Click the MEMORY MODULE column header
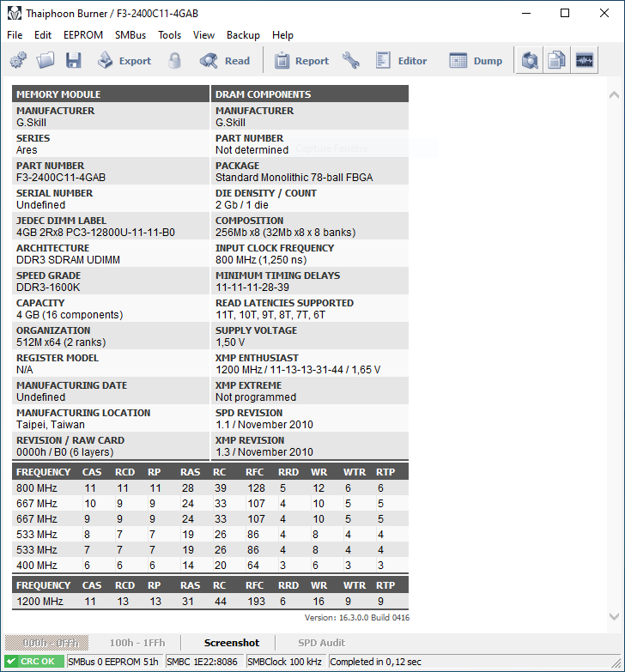The image size is (625, 672). point(111,94)
